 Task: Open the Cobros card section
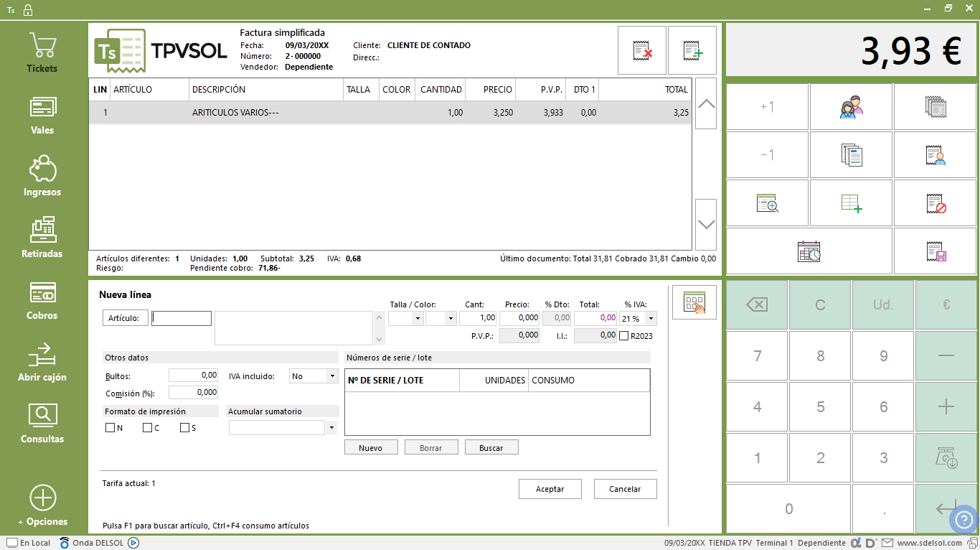42,300
